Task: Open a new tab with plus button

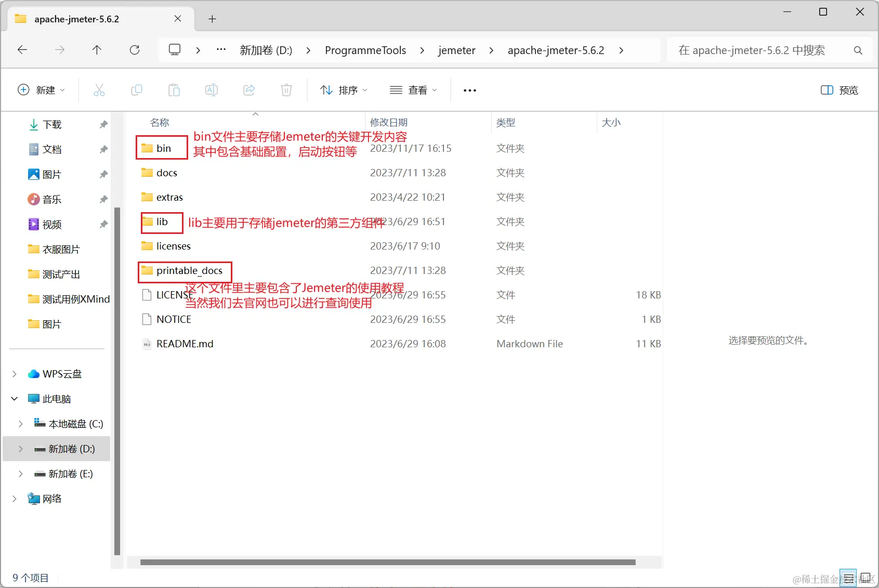Action: click(212, 19)
